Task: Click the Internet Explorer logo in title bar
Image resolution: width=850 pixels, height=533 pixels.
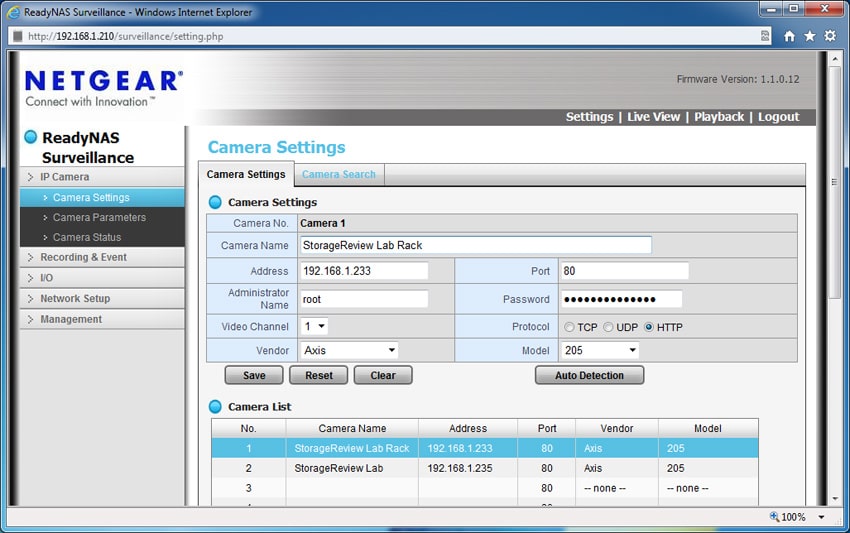Action: coord(13,12)
